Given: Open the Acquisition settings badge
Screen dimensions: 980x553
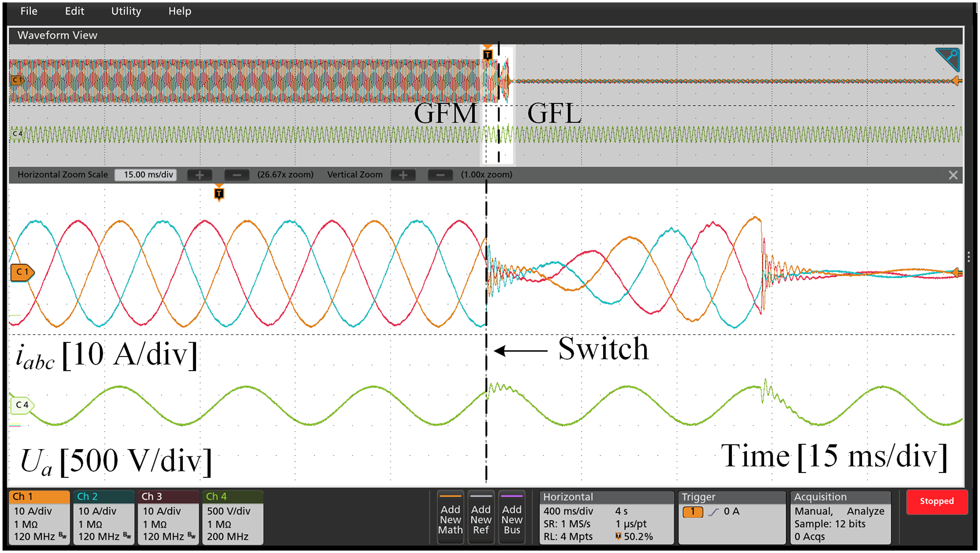Looking at the screenshot, I should click(x=841, y=517).
